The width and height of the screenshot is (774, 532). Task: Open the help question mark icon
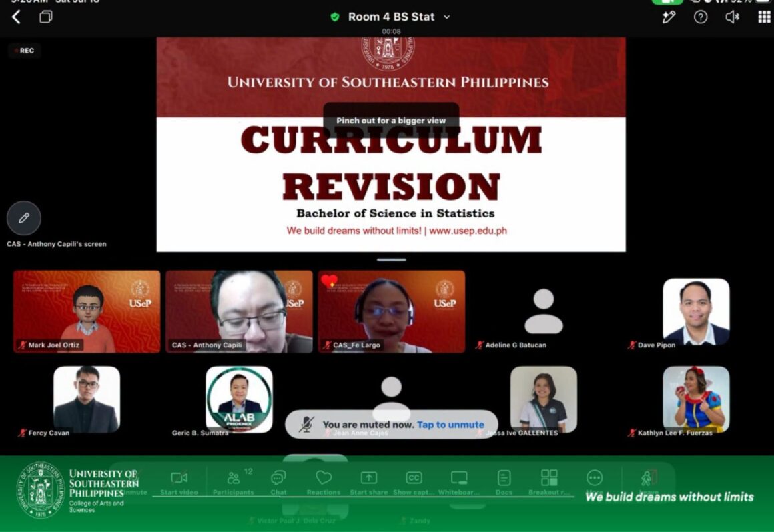pyautogui.click(x=701, y=17)
